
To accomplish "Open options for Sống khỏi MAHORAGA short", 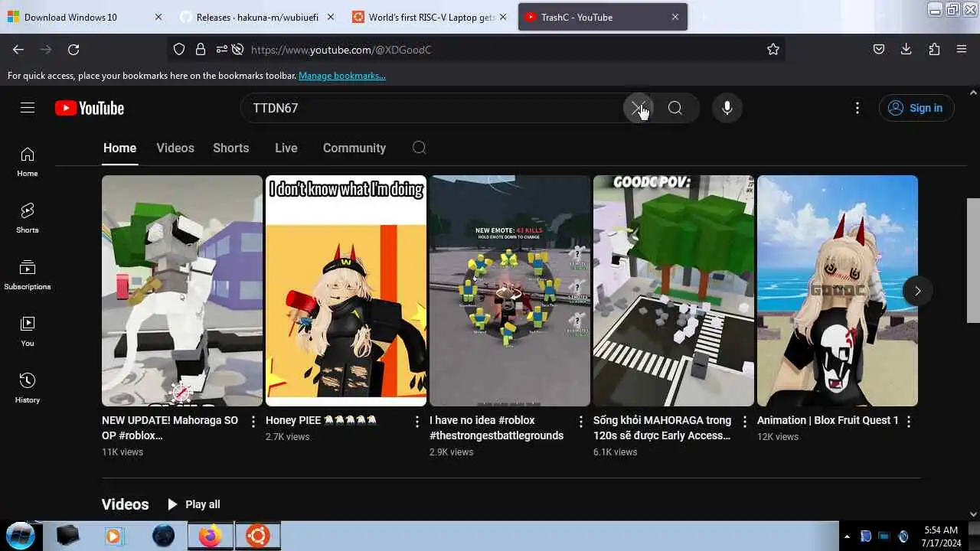I will [x=745, y=422].
